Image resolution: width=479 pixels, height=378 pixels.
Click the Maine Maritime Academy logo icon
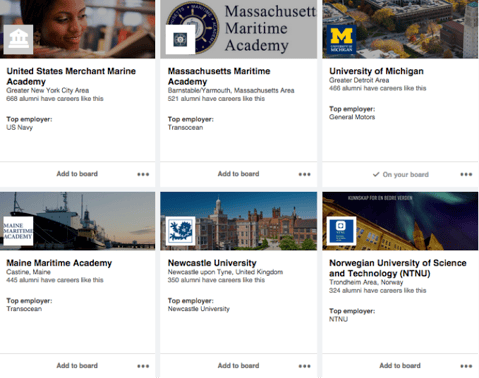pyautogui.click(x=18, y=231)
